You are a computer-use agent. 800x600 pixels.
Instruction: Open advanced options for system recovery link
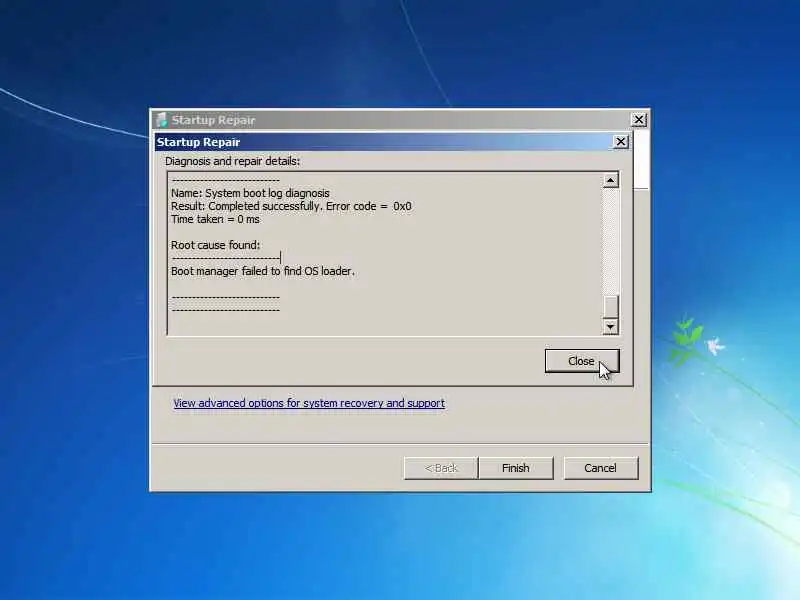pyautogui.click(x=309, y=403)
